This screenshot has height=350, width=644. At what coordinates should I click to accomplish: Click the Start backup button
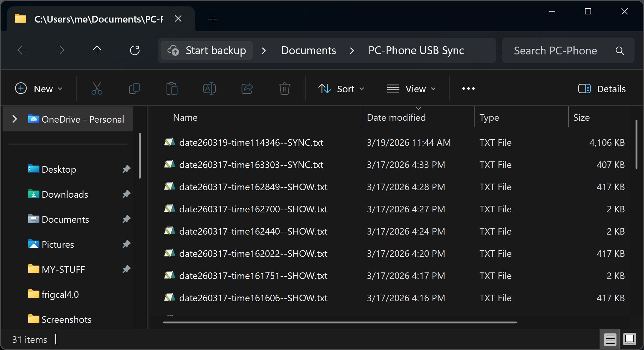click(207, 50)
